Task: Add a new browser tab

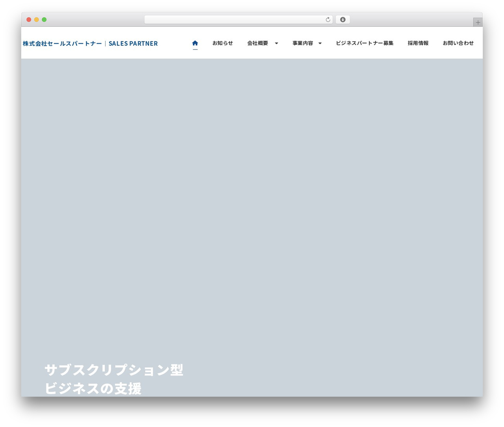Action: coord(478,22)
